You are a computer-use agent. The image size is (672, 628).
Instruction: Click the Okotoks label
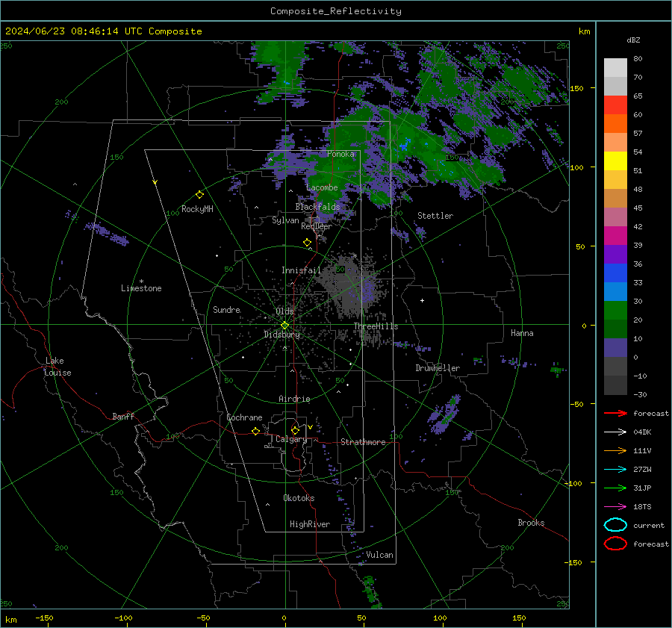tap(299, 498)
